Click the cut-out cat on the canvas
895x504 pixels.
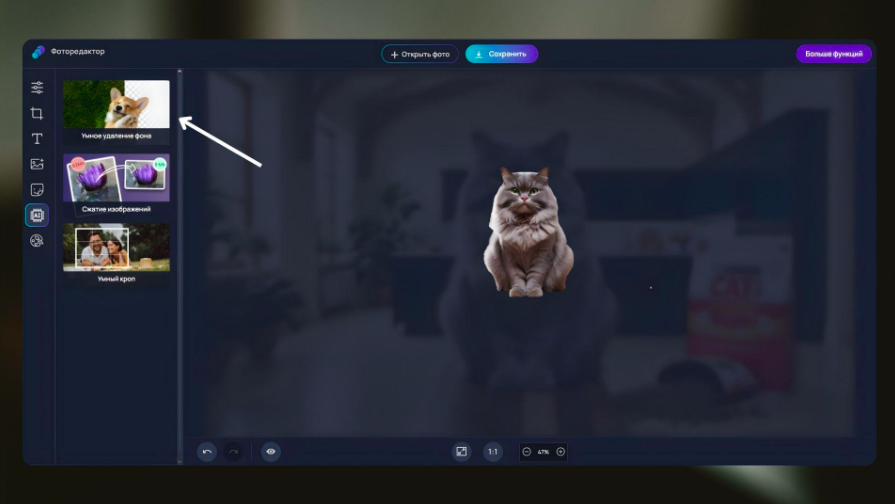point(528,232)
